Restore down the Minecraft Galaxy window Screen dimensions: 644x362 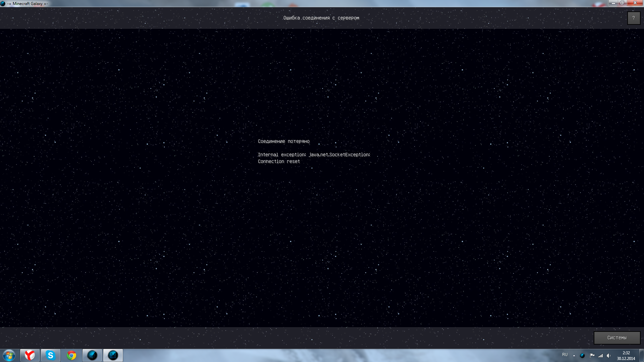click(622, 3)
